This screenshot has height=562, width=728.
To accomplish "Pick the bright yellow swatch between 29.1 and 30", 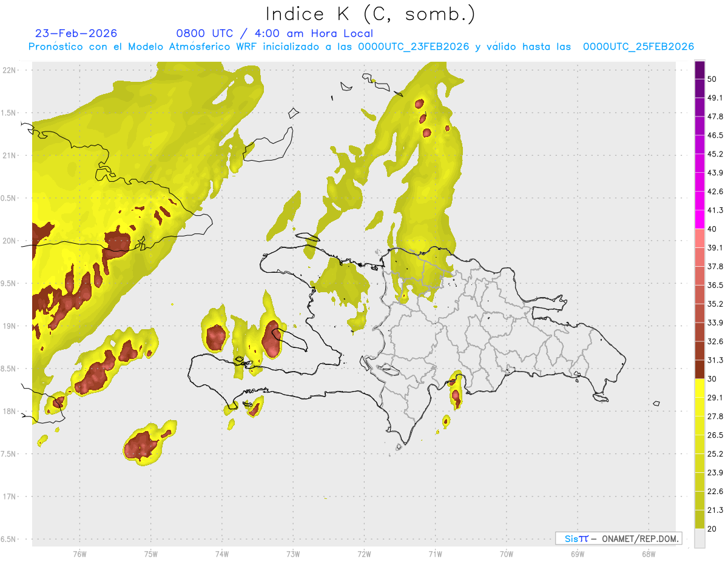I will click(699, 389).
